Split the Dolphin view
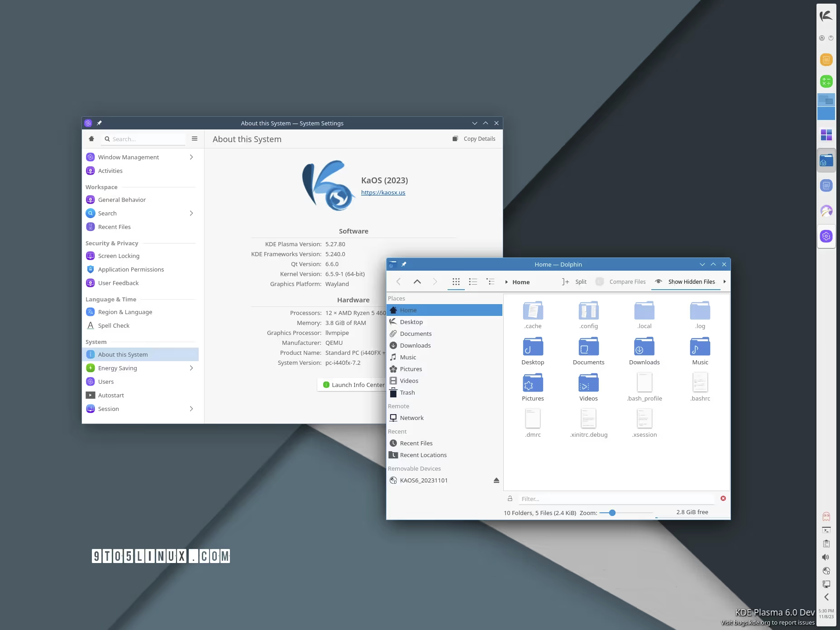 (575, 282)
